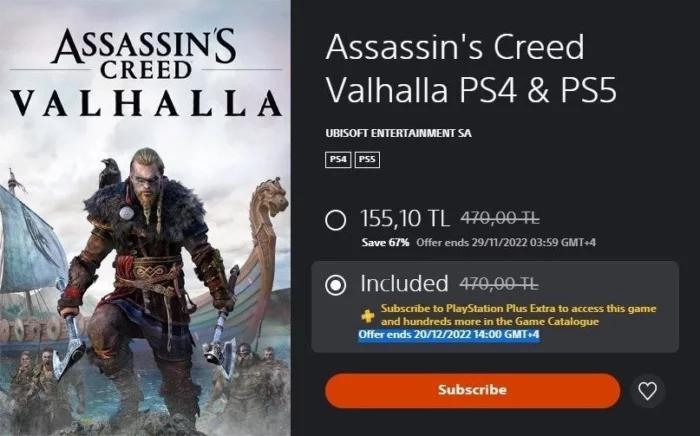The height and width of the screenshot is (436, 700).
Task: Click the orange Subscribe button
Action: [472, 390]
